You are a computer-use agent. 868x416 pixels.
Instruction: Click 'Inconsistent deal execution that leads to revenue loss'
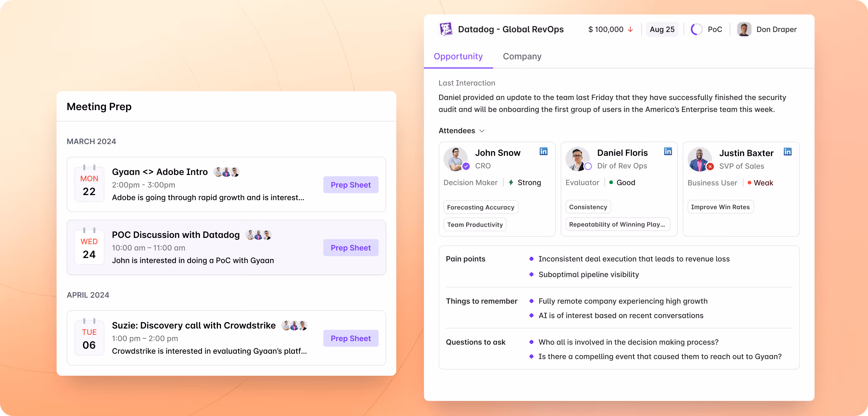point(634,259)
